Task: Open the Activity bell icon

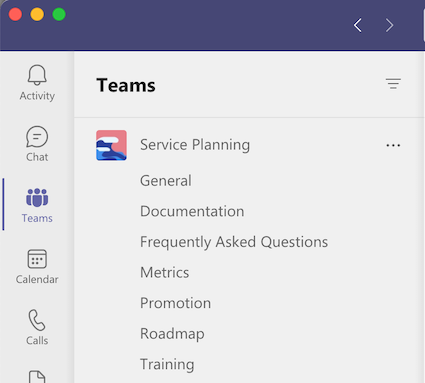Action: coord(37,75)
